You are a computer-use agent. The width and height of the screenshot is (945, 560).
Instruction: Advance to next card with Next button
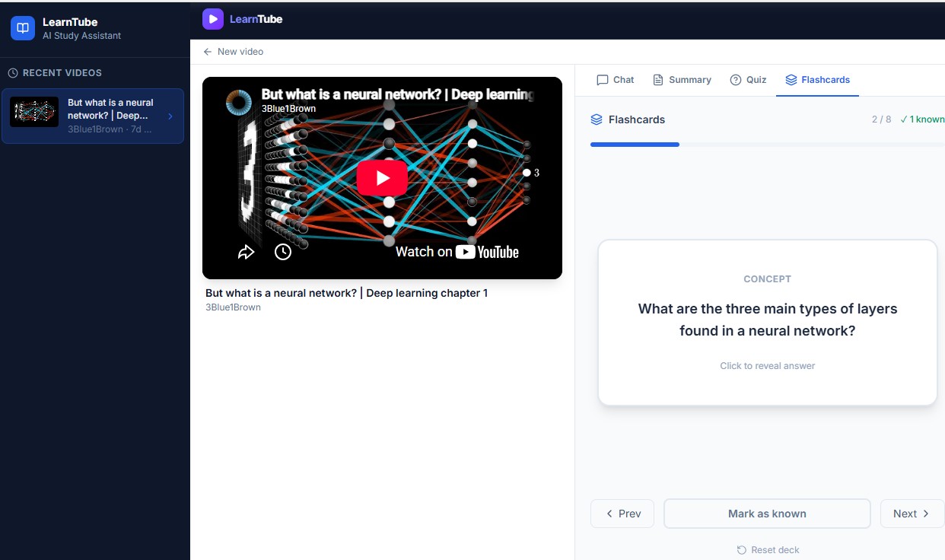912,514
